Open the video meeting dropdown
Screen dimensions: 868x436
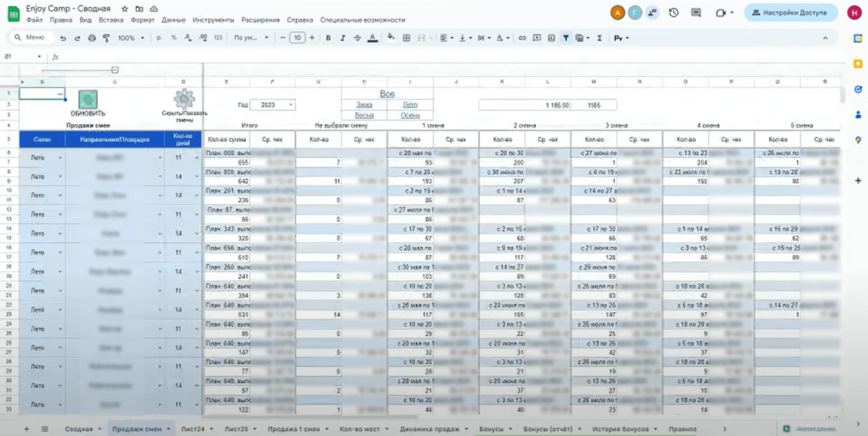click(724, 12)
